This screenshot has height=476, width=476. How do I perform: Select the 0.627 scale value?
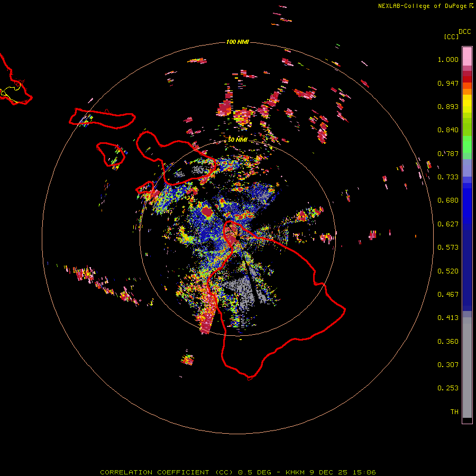[x=448, y=224]
